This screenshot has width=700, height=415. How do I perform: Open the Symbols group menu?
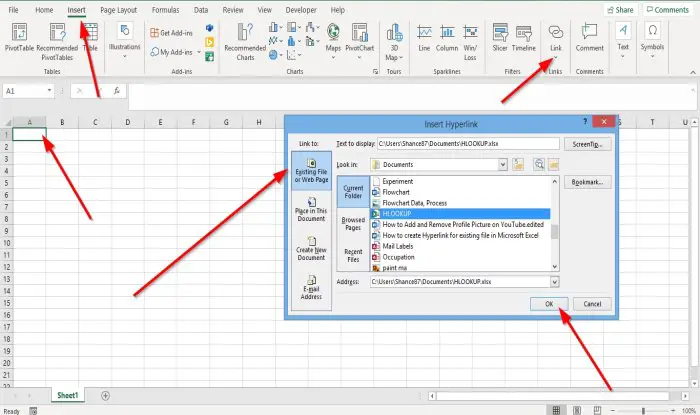[x=652, y=40]
